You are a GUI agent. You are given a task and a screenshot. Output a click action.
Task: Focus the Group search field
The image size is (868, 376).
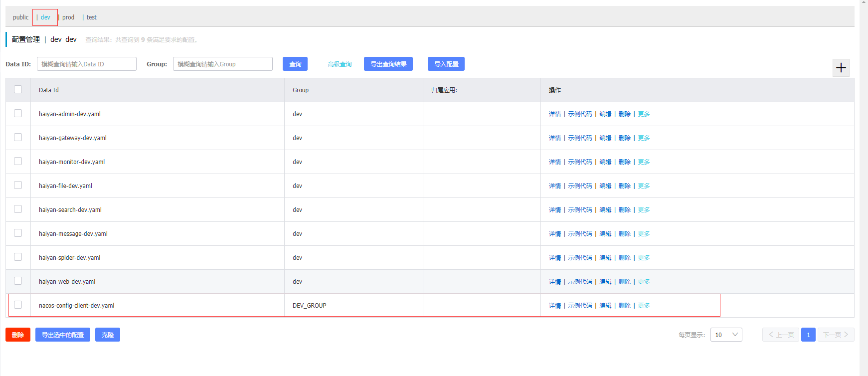click(x=223, y=64)
